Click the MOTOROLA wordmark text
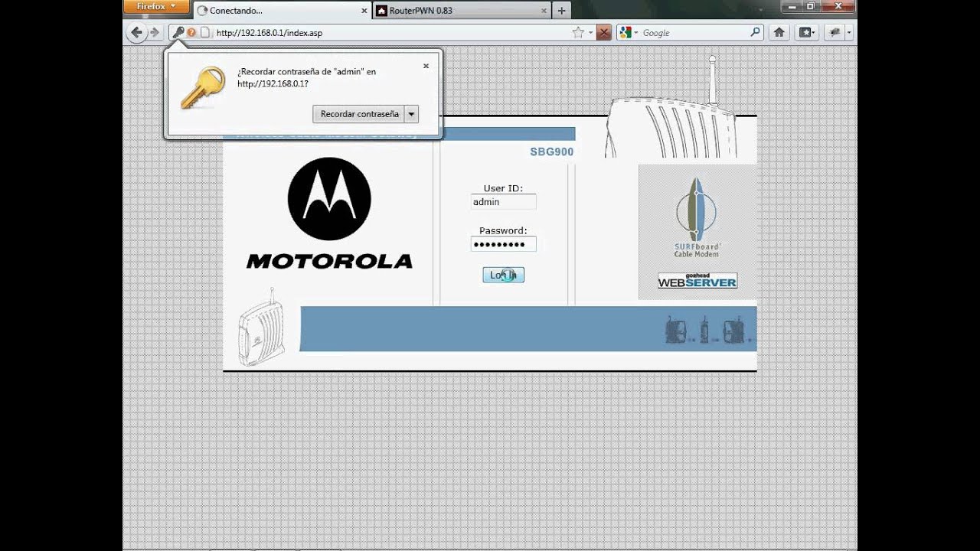The image size is (980, 551). [x=329, y=261]
